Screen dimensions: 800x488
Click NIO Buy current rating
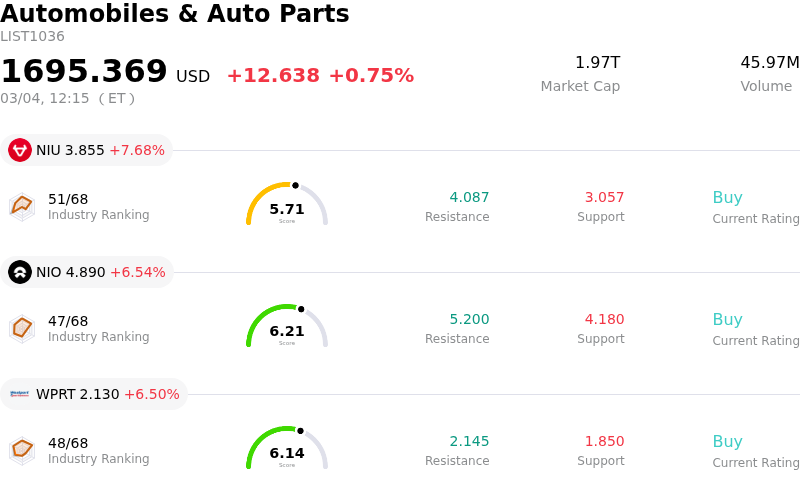point(727,320)
